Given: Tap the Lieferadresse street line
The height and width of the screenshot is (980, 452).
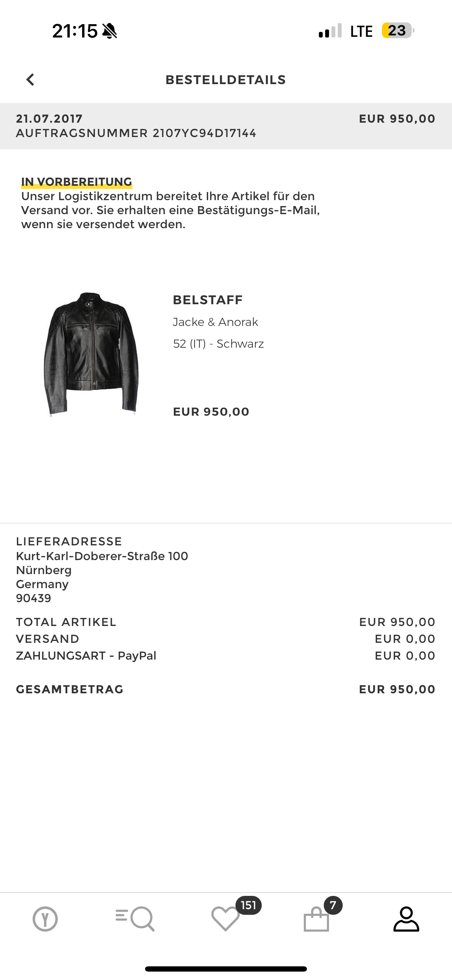Looking at the screenshot, I should [102, 556].
